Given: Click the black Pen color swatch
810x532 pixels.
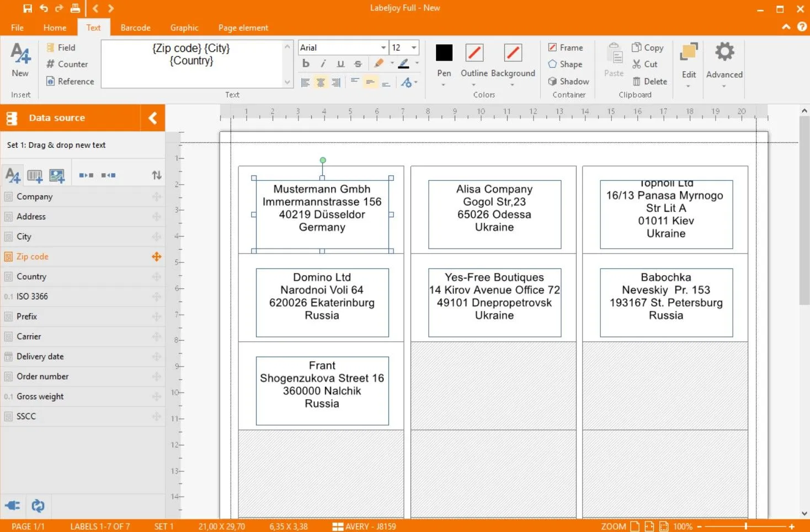Looking at the screenshot, I should tap(444, 52).
